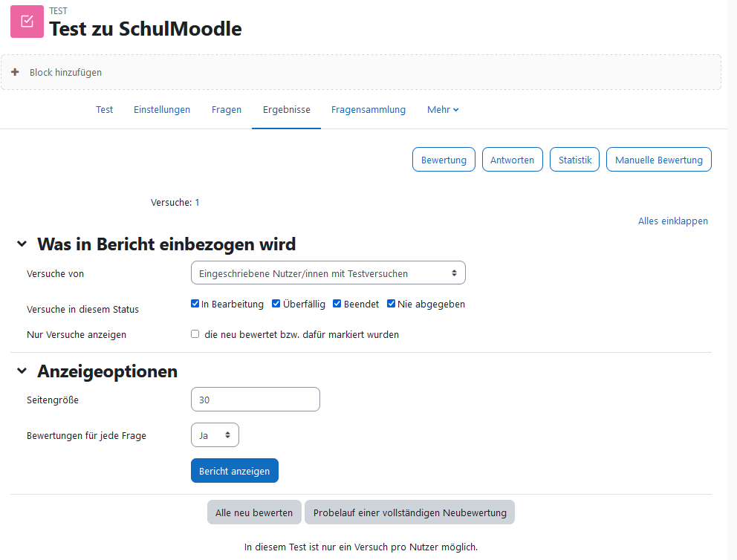Click the Statistik button

point(574,160)
